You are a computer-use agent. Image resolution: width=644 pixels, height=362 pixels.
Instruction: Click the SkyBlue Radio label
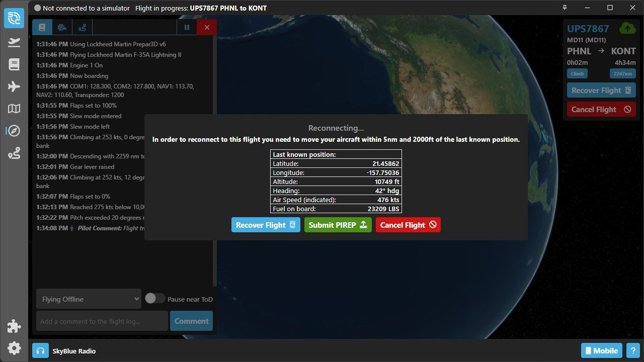(x=74, y=351)
